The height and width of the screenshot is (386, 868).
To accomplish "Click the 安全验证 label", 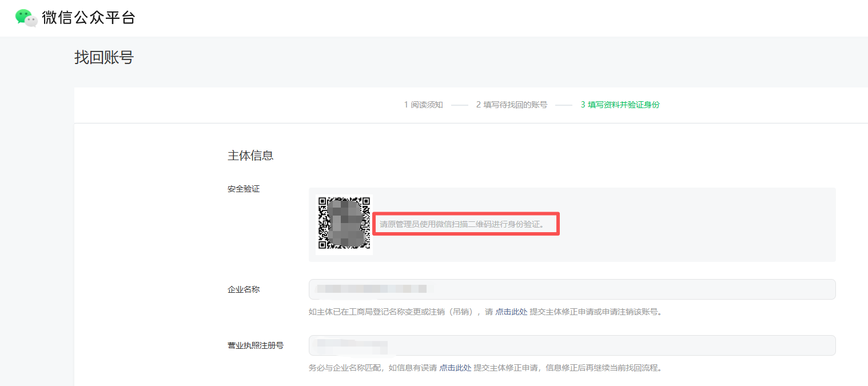I will [x=244, y=189].
